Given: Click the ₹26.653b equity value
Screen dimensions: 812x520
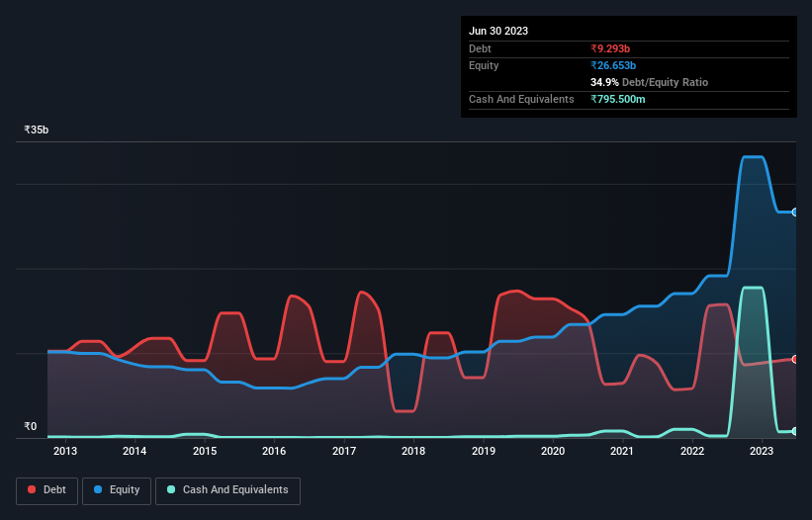Looking at the screenshot, I should pos(613,65).
